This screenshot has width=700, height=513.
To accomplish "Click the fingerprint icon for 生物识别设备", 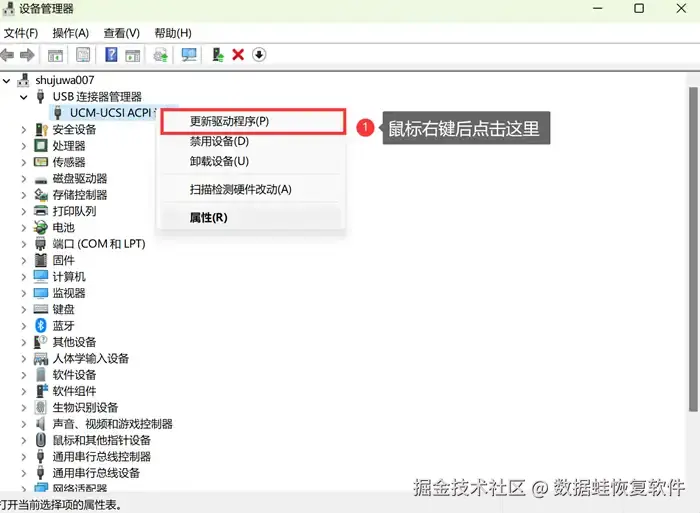I will (x=41, y=407).
